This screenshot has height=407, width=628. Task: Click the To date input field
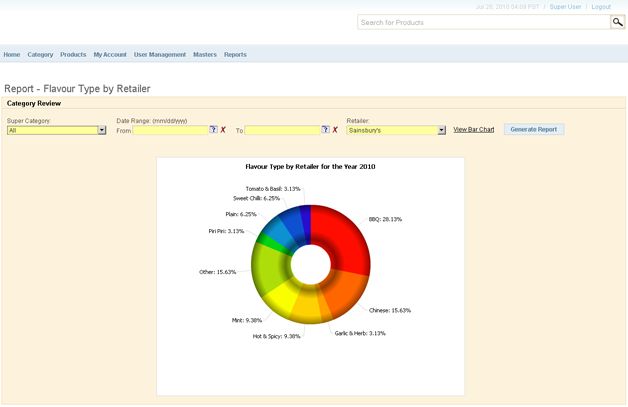tap(283, 130)
